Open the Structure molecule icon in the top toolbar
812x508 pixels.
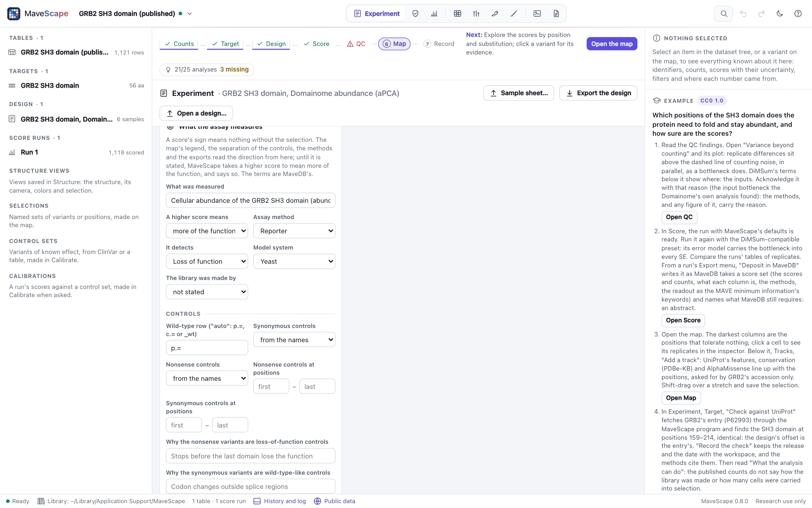[495, 13]
